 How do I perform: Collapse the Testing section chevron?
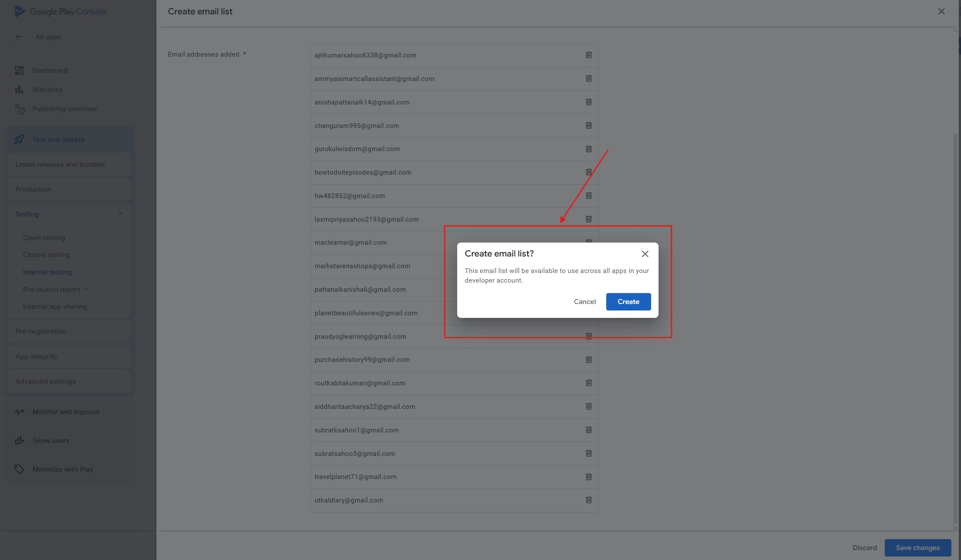(120, 214)
